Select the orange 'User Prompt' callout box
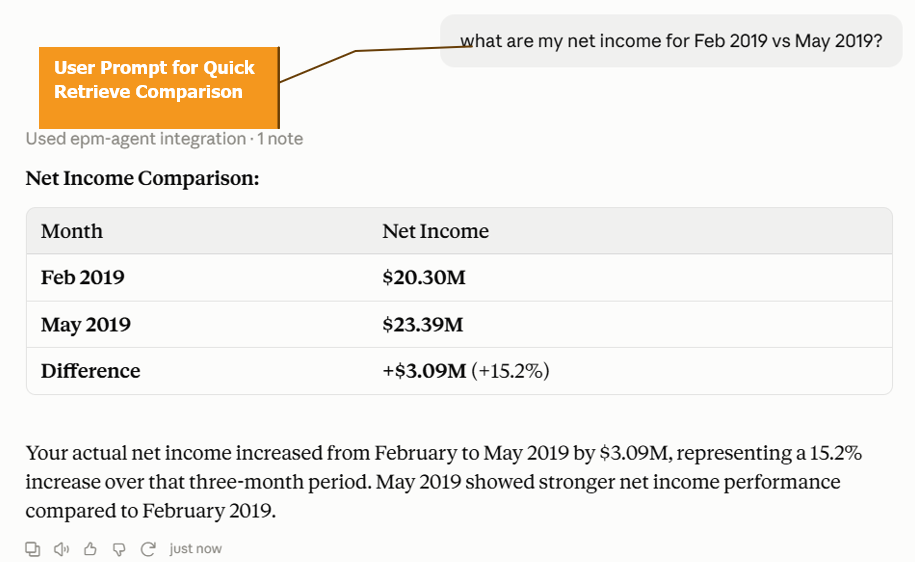 coord(159,88)
